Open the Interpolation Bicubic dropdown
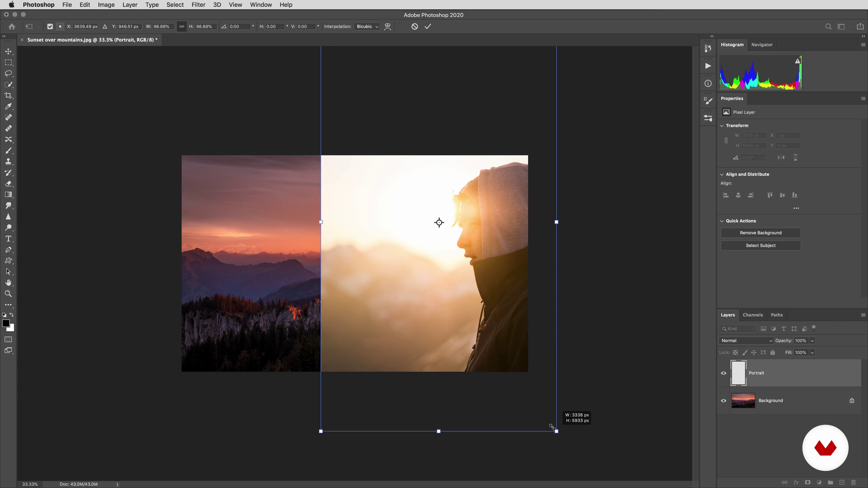Image resolution: width=868 pixels, height=488 pixels. click(367, 27)
